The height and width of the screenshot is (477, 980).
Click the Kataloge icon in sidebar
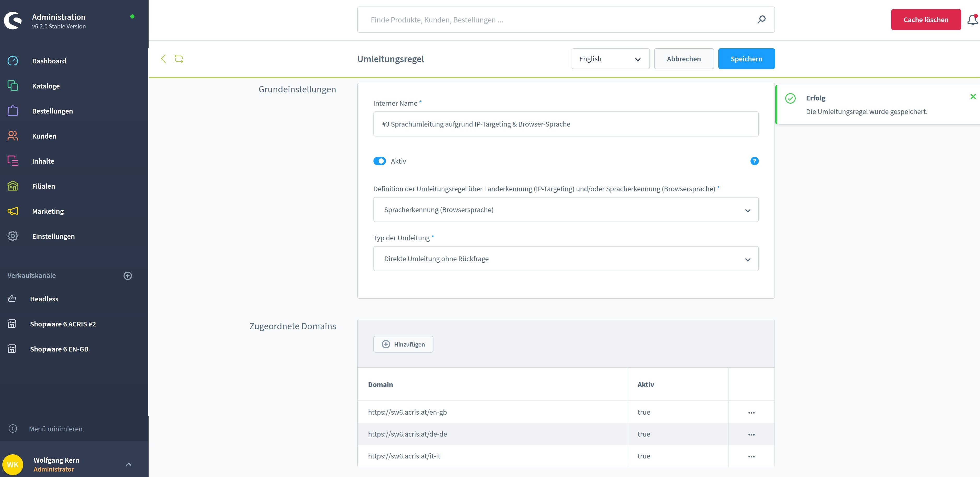[13, 86]
